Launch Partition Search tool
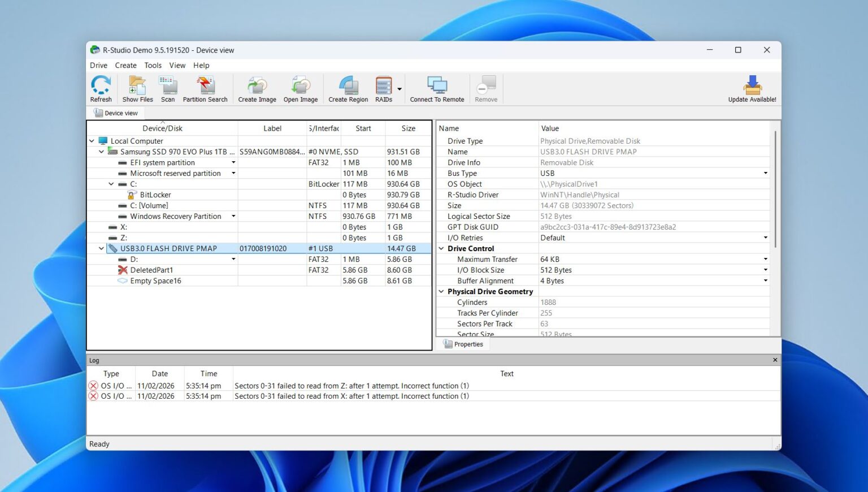Screen dimensions: 868x492 click(x=205, y=86)
